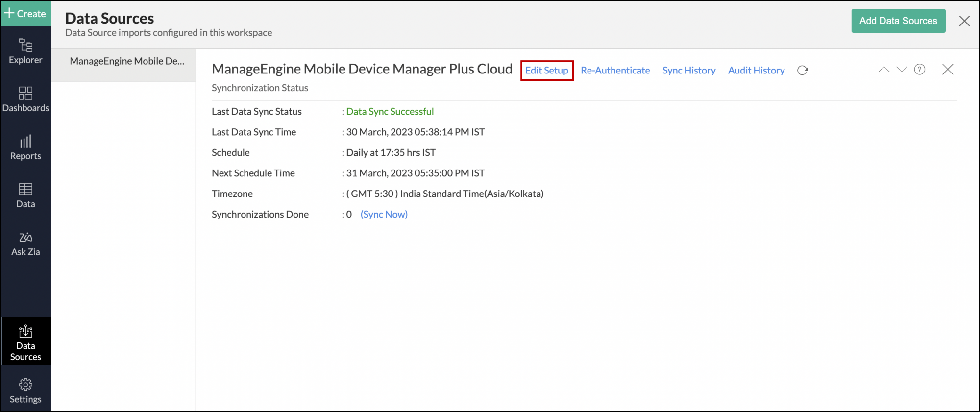Go to Dashboards in the sidebar

[x=25, y=99]
